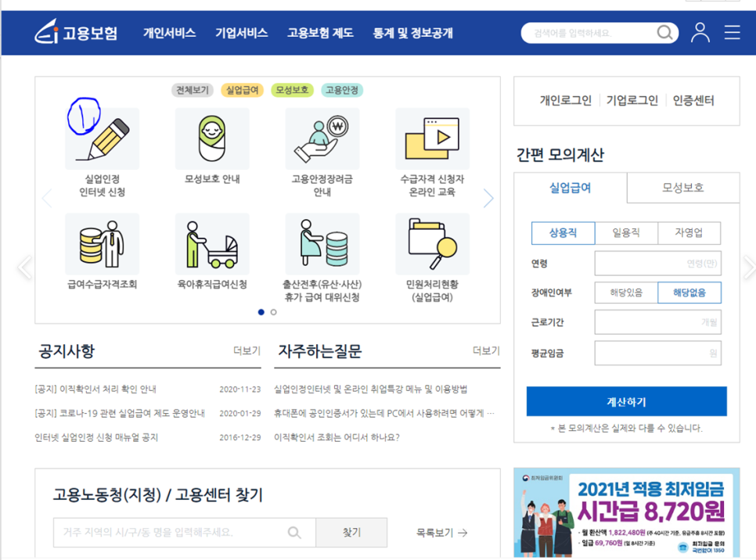Click 더보기 next to 공지사항
This screenshot has height=560, width=756.
pyautogui.click(x=247, y=351)
